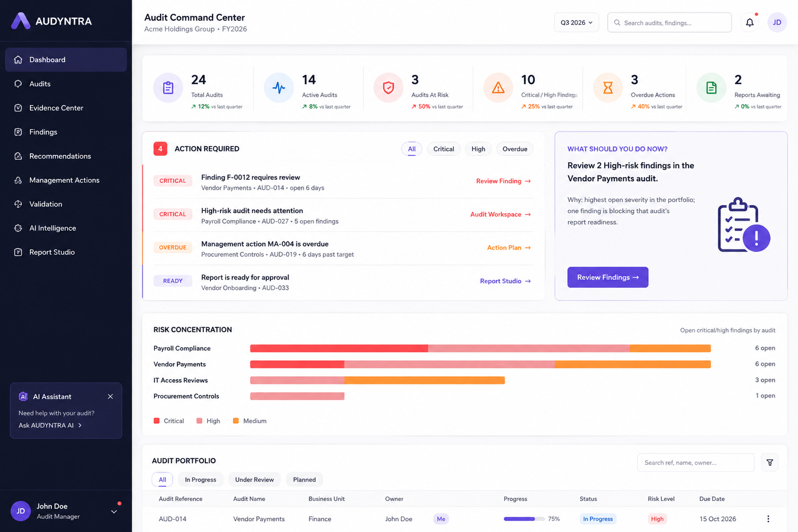Image resolution: width=798 pixels, height=532 pixels.
Task: Click the Medium orange legend swatch
Action: tap(236, 421)
